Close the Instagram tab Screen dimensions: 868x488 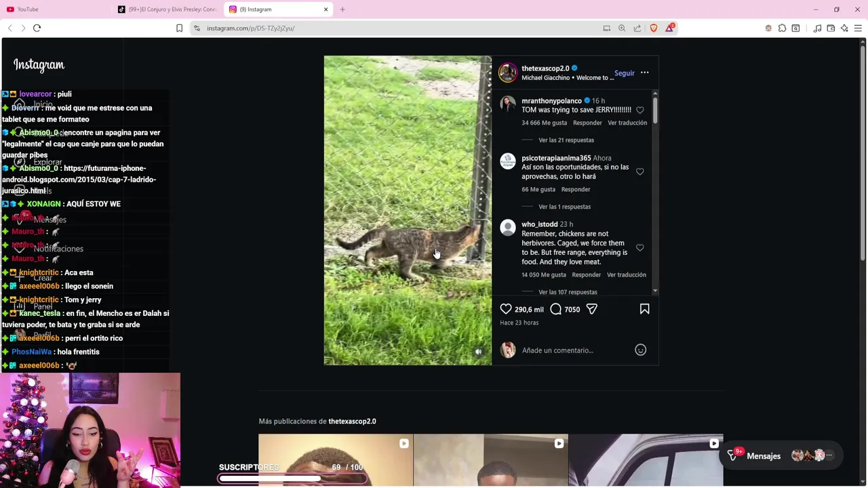[325, 9]
